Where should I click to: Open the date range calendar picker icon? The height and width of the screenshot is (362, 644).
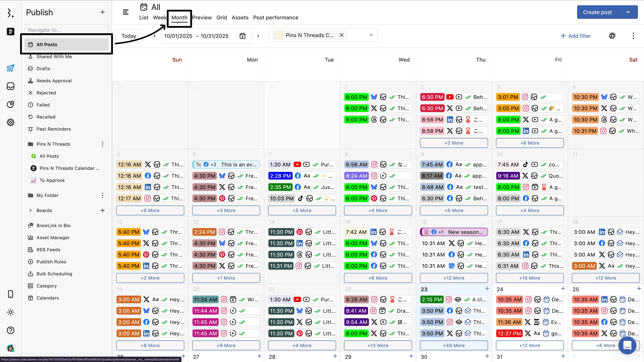coord(242,36)
